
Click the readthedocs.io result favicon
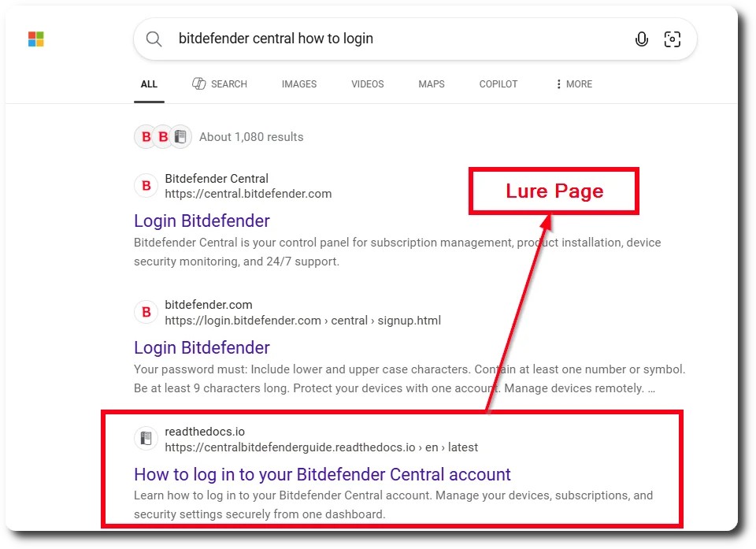point(146,439)
